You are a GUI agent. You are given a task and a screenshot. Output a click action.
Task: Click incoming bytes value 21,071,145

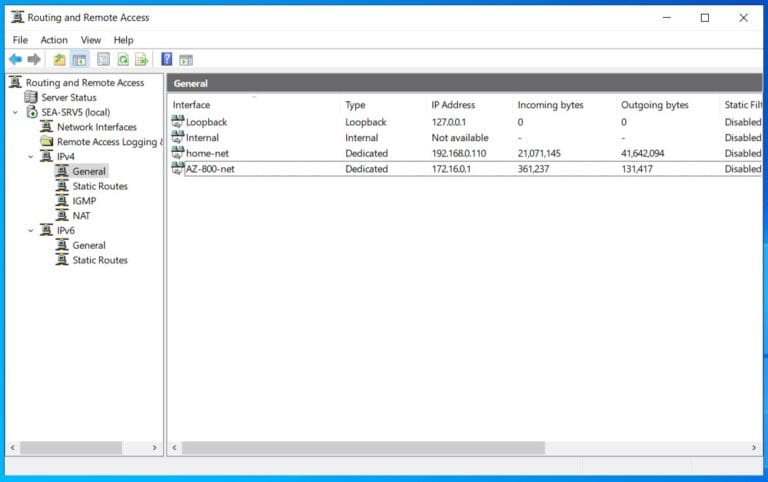coord(539,153)
